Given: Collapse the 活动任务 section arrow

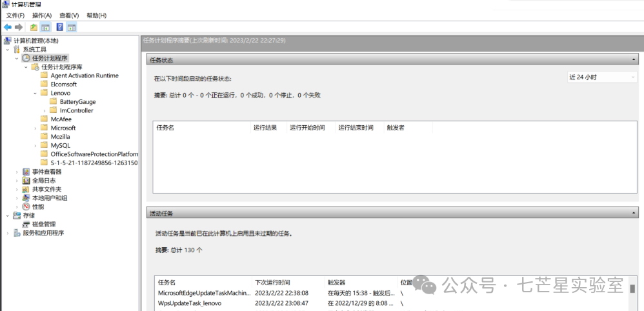Looking at the screenshot, I should click(634, 213).
